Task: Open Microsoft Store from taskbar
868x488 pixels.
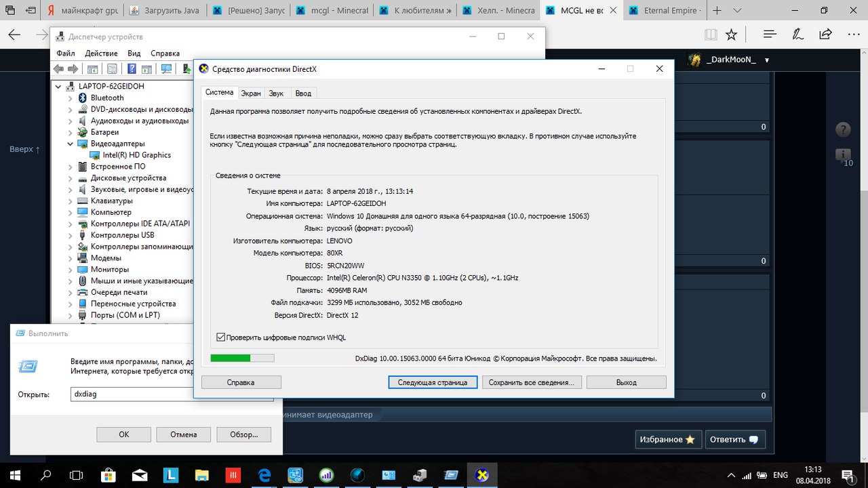Action: (x=108, y=475)
